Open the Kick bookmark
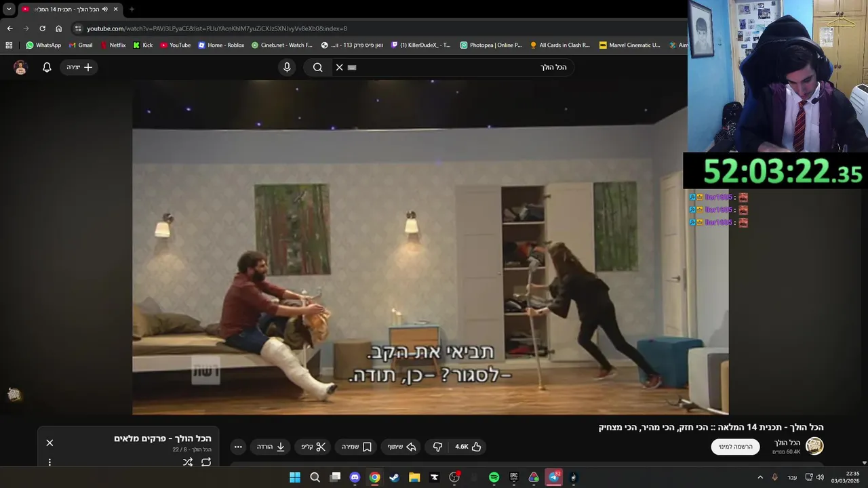868x488 pixels. (143, 45)
